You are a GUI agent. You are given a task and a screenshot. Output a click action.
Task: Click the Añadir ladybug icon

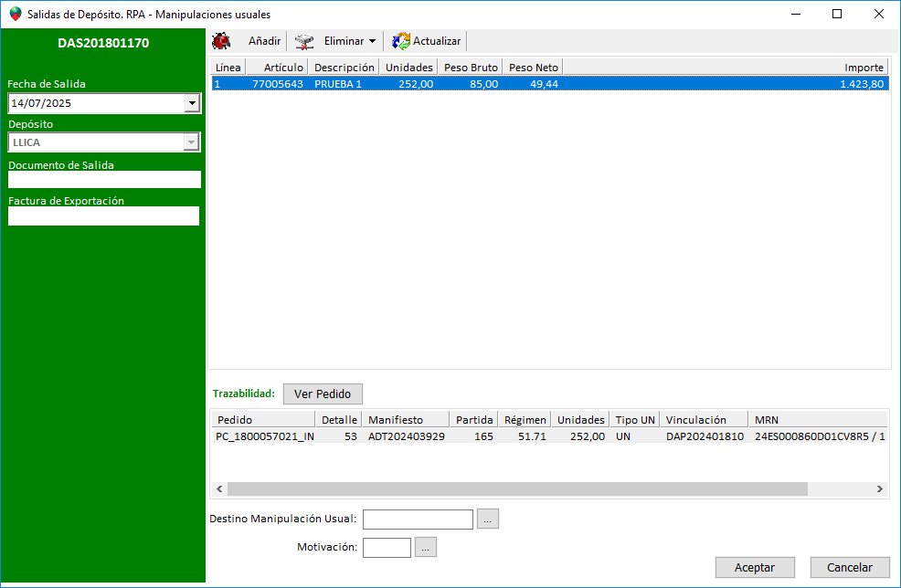click(x=221, y=41)
